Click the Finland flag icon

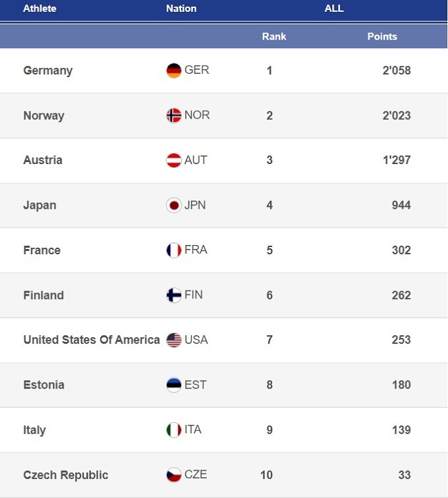point(174,295)
